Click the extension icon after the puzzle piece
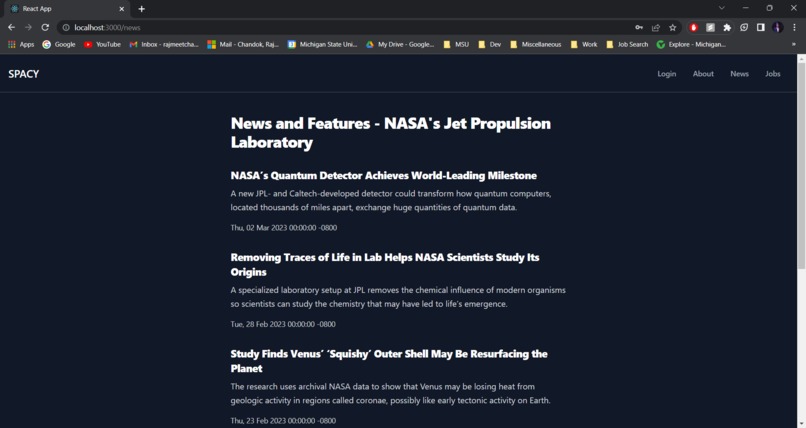This screenshot has width=806, height=428. [744, 28]
